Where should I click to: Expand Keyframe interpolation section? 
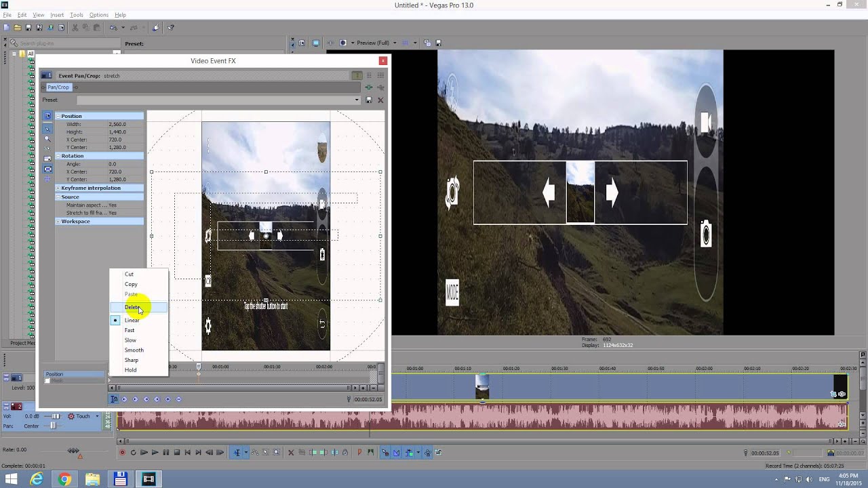point(58,188)
